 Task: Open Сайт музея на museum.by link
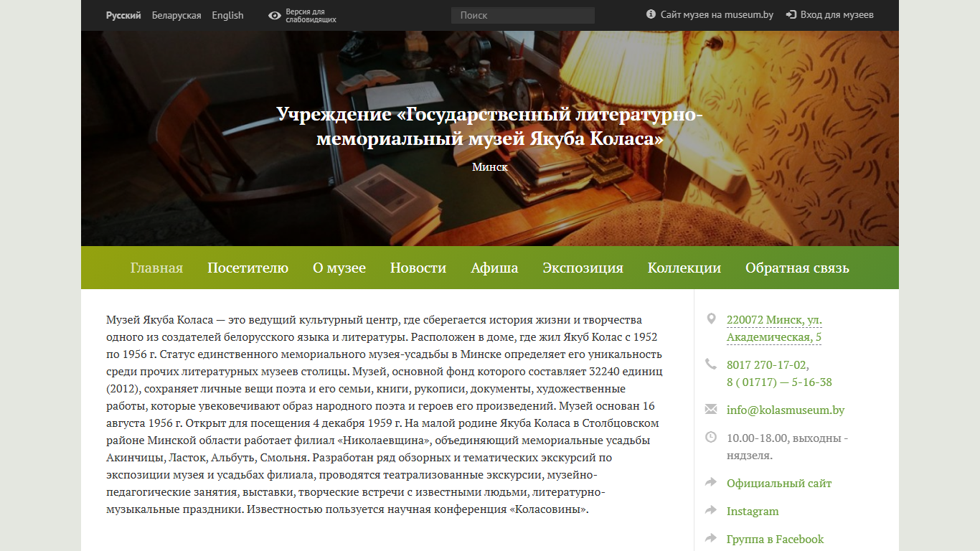[717, 14]
